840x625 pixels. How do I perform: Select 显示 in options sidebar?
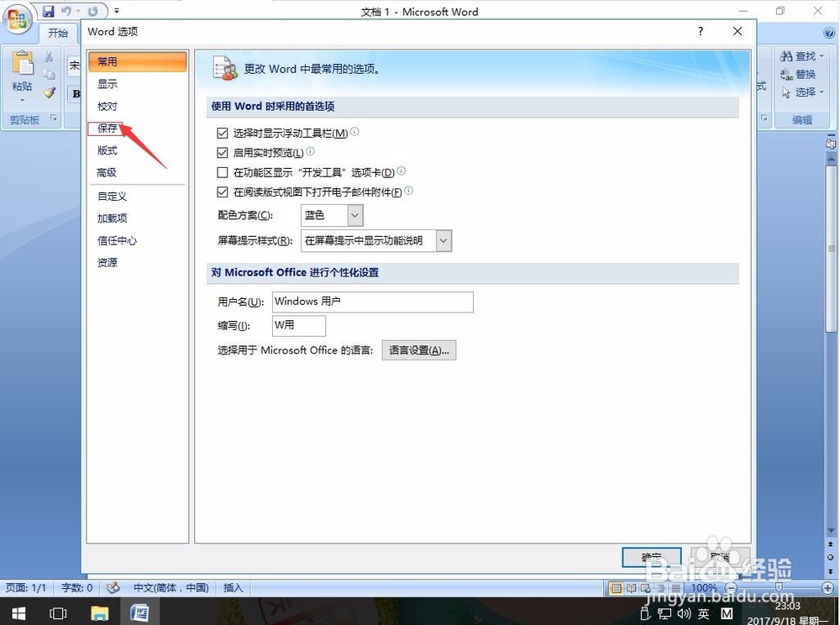tap(137, 84)
